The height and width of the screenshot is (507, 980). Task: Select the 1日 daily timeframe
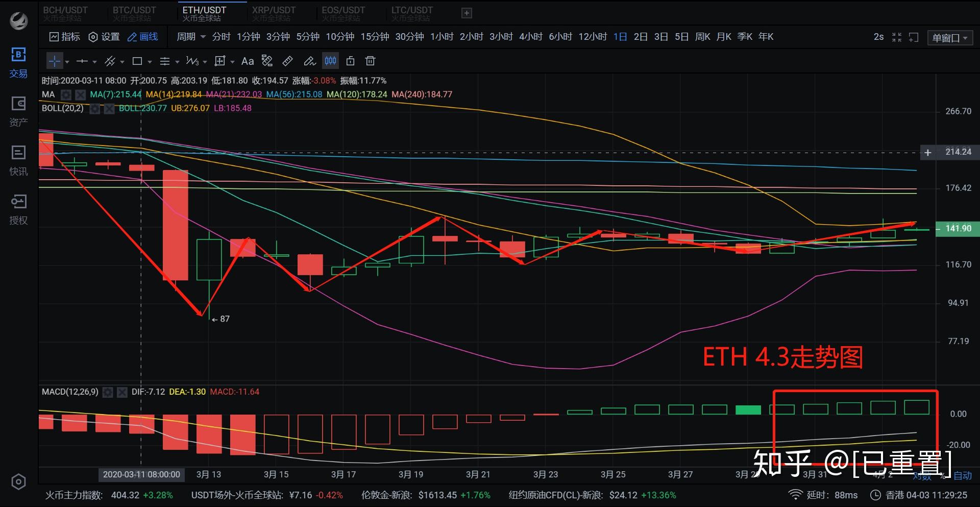tap(619, 36)
